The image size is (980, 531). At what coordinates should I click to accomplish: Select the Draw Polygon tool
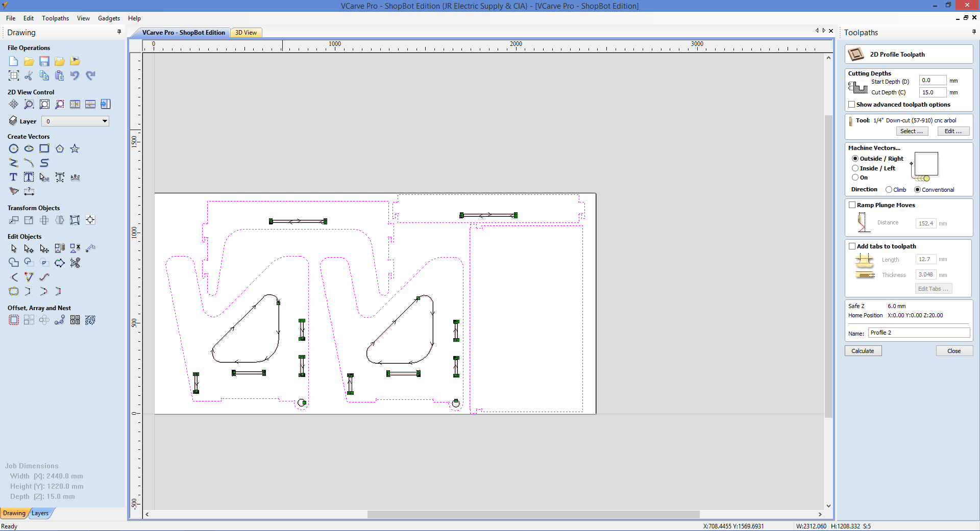pyautogui.click(x=60, y=148)
